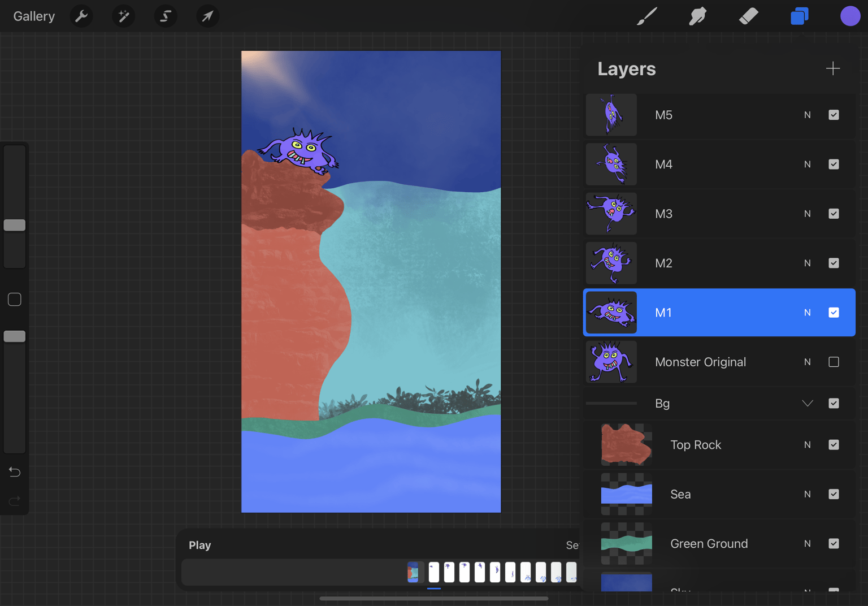The width and height of the screenshot is (868, 606).
Task: Select the Monster Original layer thumbnail
Action: (x=611, y=362)
